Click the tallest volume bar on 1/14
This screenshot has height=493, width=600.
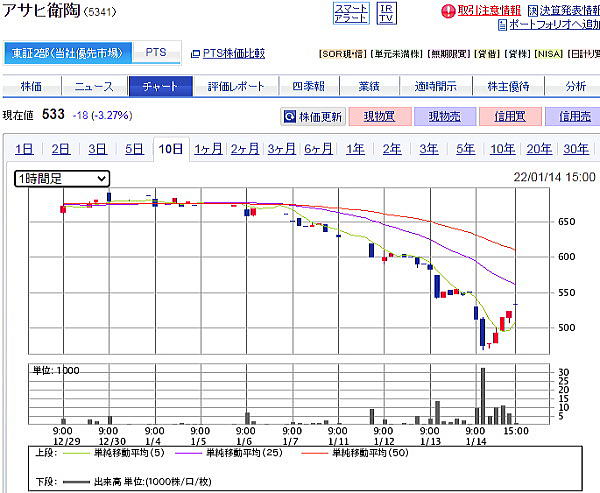(483, 395)
